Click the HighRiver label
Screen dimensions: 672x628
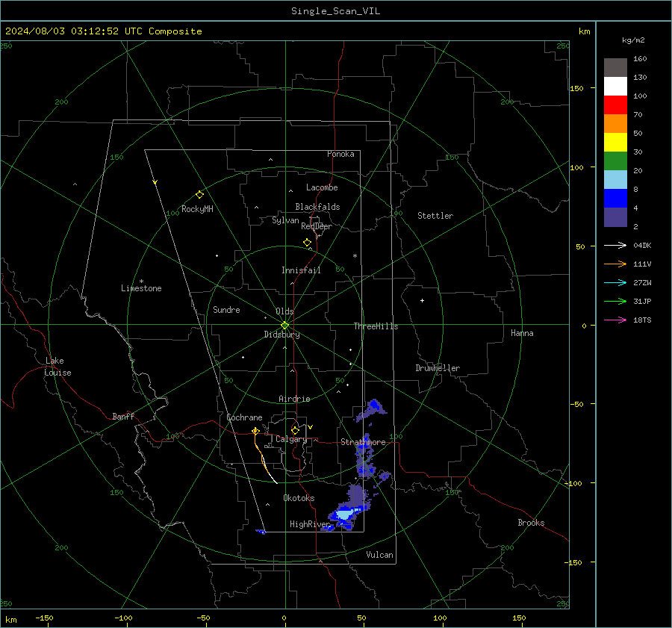point(311,524)
